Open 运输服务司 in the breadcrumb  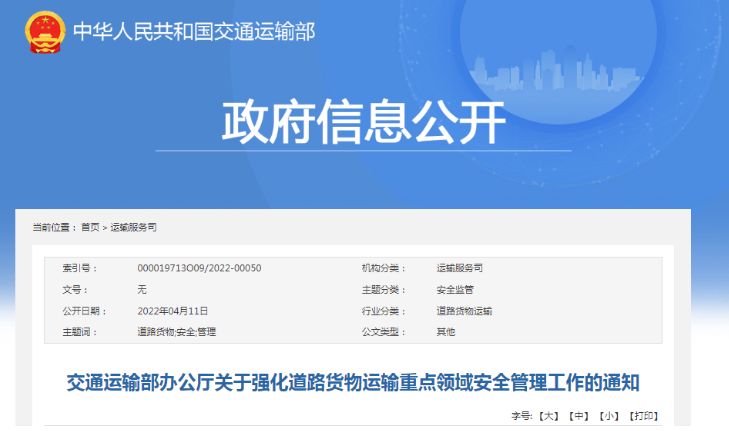click(133, 227)
